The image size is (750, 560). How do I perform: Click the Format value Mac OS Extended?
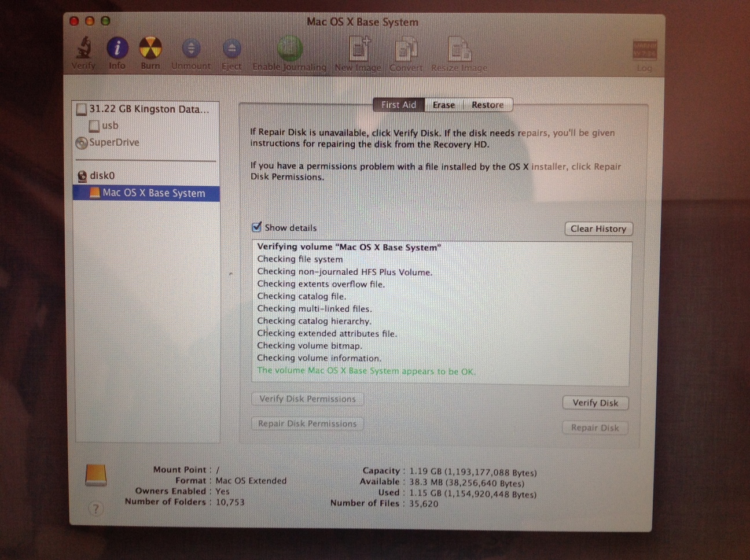click(251, 481)
